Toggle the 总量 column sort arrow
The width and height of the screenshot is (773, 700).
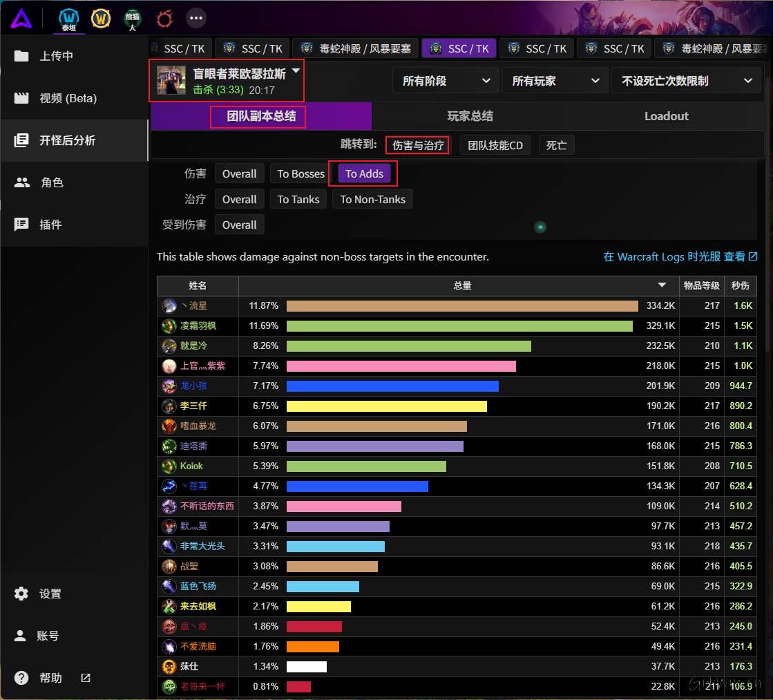660,285
